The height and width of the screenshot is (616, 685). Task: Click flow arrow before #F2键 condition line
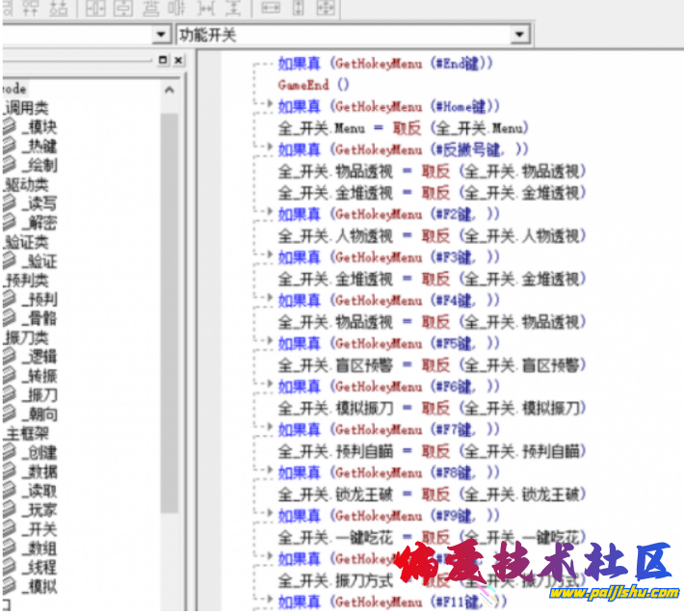coord(268,214)
